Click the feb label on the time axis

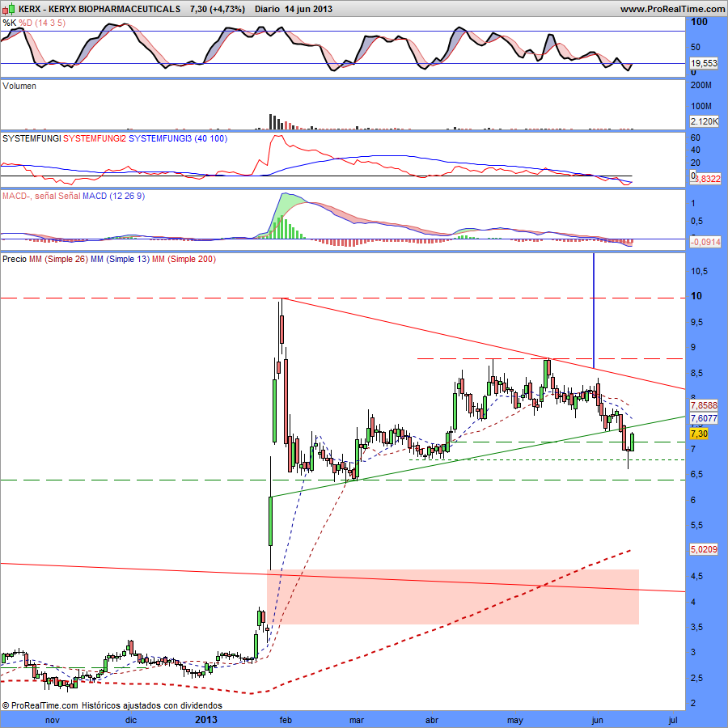[286, 720]
